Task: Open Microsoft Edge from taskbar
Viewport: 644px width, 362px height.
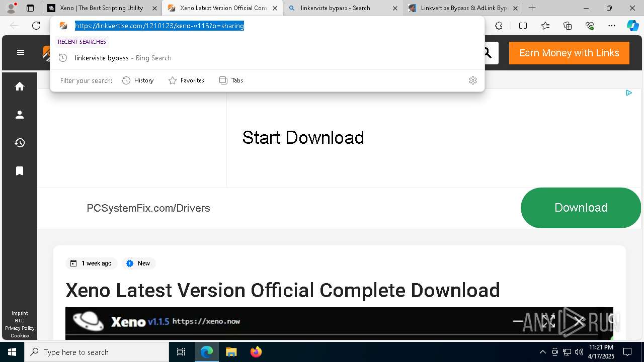Action: [x=207, y=352]
